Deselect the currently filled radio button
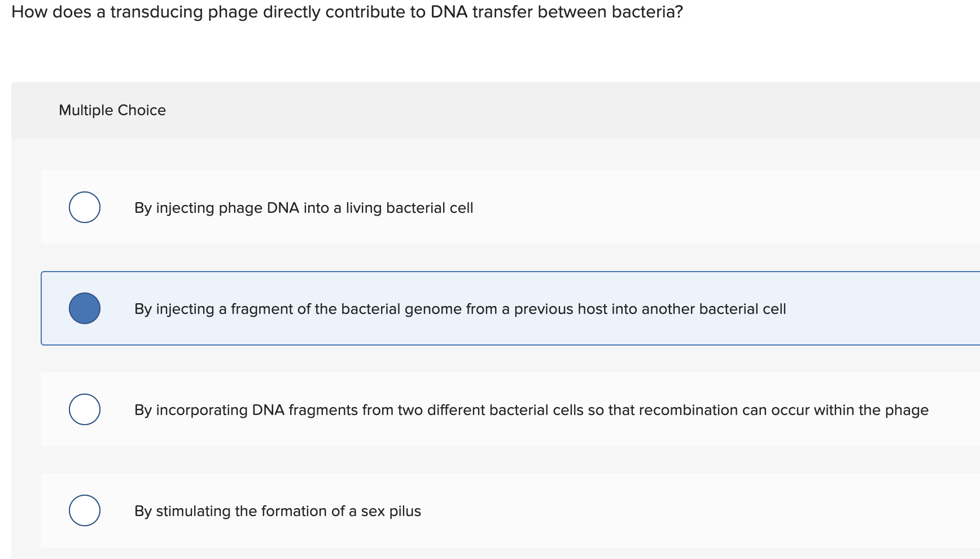Viewport: 980px width, 559px height. [x=84, y=308]
